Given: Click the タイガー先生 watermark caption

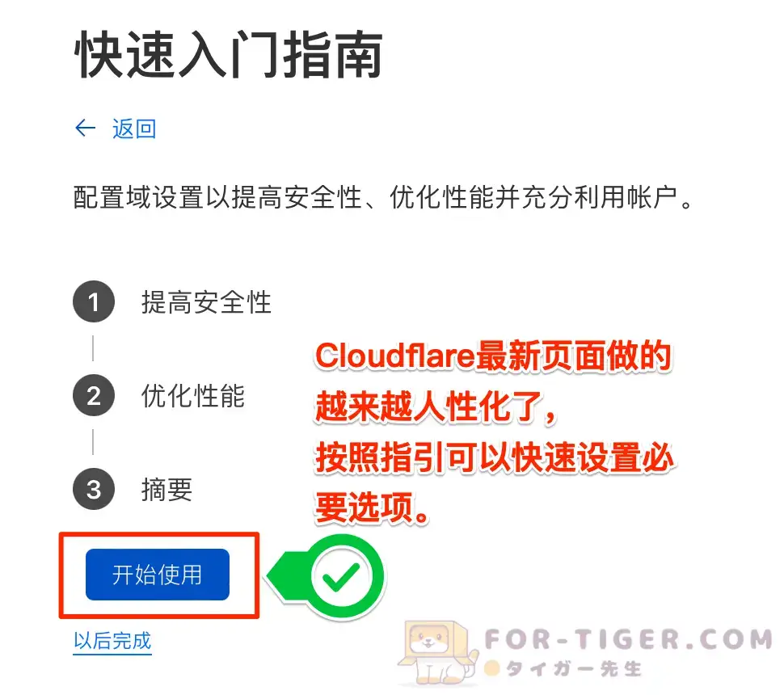Looking at the screenshot, I should coord(573,668).
